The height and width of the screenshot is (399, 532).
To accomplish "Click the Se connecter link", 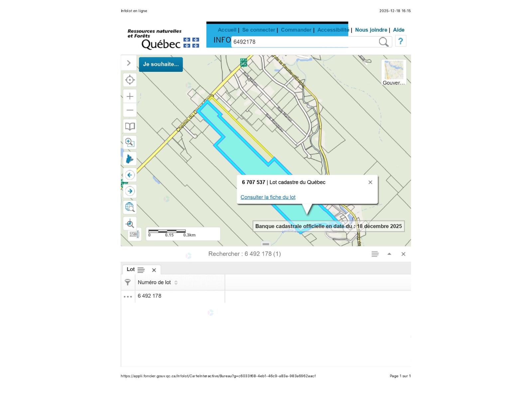I will pyautogui.click(x=259, y=30).
